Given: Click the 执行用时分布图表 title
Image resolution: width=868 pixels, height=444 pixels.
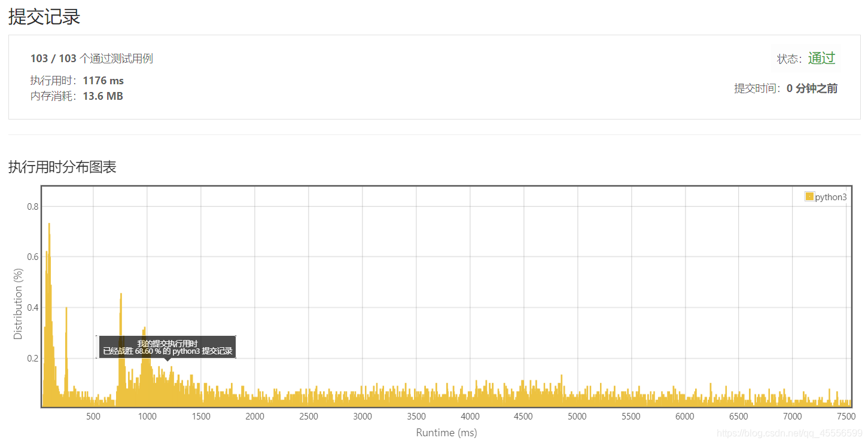Looking at the screenshot, I should coord(62,167).
